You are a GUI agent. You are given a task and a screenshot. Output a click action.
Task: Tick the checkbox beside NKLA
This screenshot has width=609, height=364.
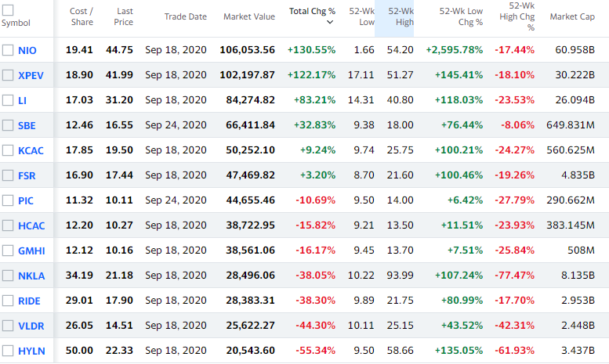(x=8, y=276)
